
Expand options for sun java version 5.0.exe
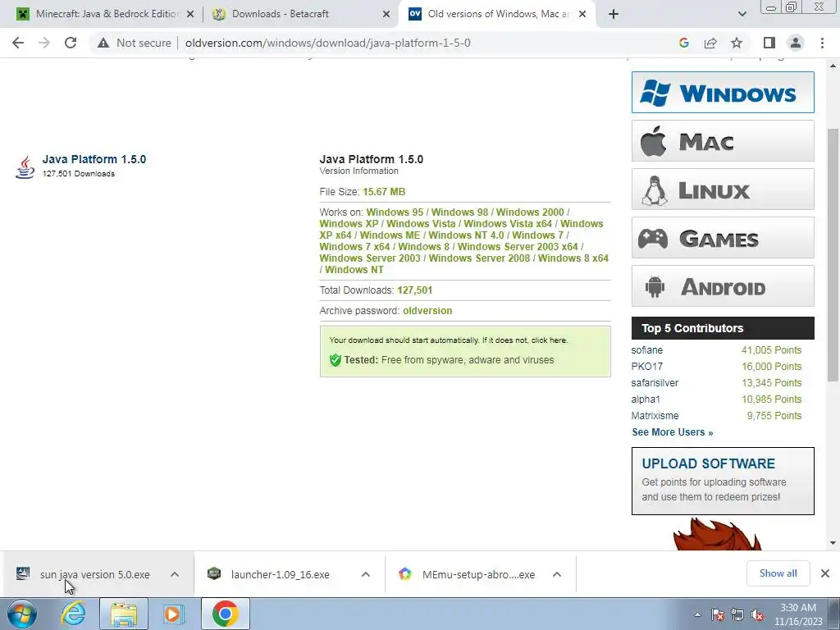pos(175,574)
